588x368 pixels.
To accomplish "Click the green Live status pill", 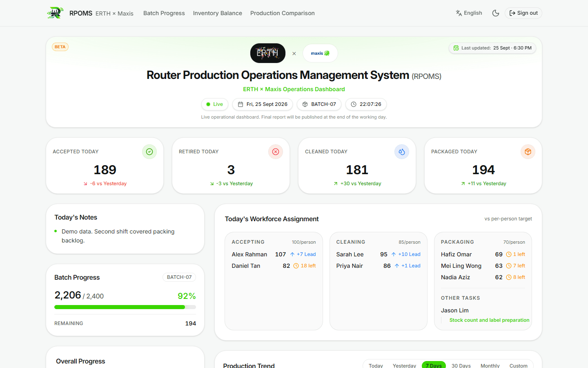I will tap(215, 104).
